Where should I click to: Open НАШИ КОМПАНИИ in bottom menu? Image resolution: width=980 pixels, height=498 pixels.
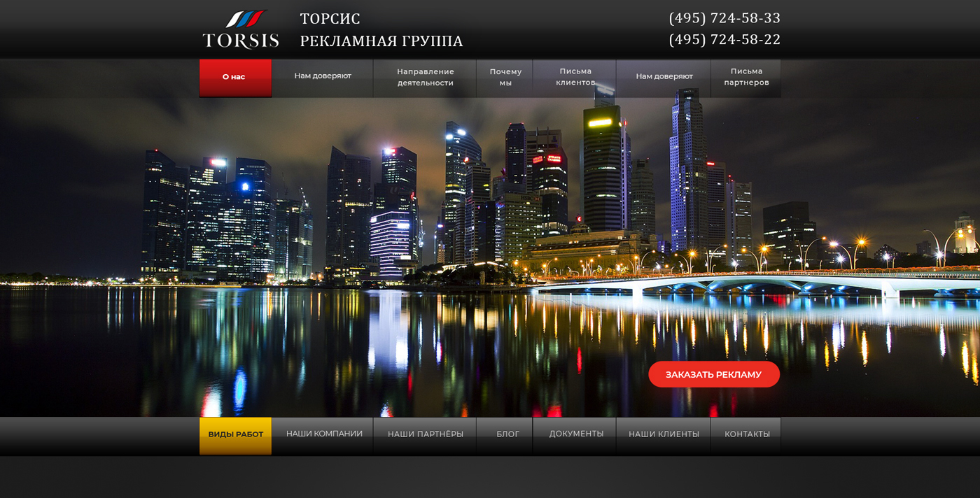point(323,434)
